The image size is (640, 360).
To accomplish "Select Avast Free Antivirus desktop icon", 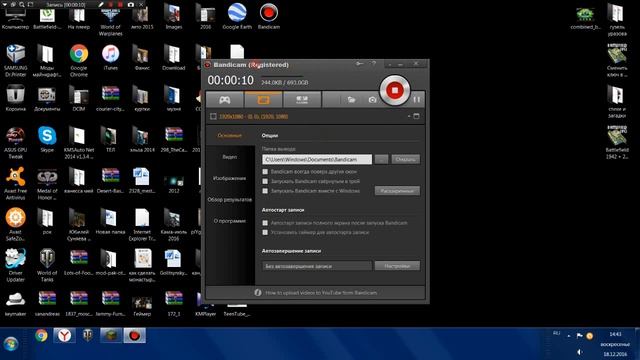I will click(16, 183).
